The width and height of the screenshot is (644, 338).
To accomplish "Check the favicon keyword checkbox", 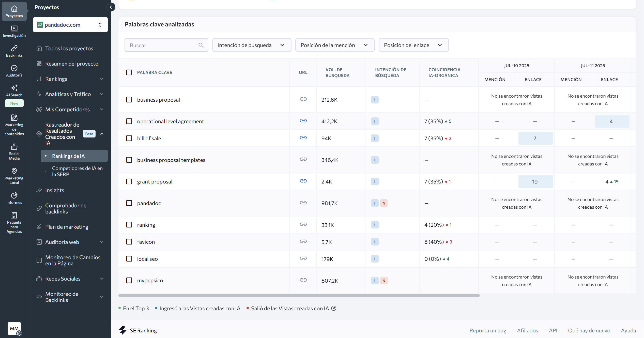I will tap(129, 242).
